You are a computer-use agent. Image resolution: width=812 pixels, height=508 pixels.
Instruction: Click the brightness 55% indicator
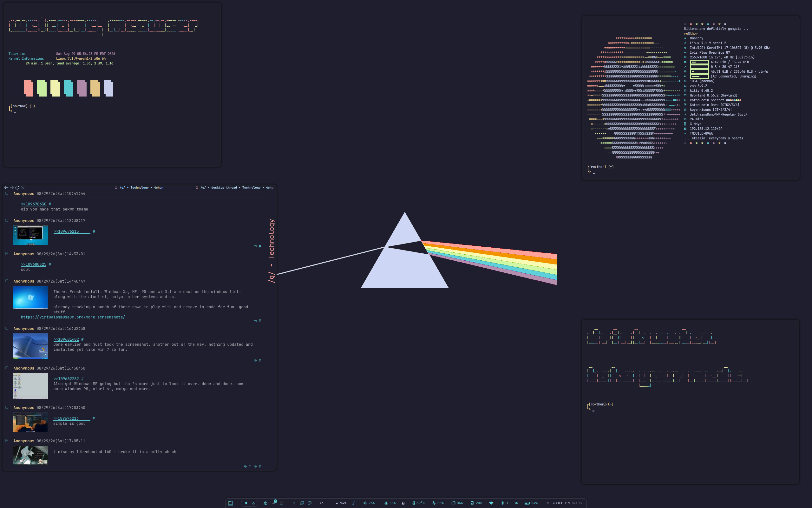[390, 503]
